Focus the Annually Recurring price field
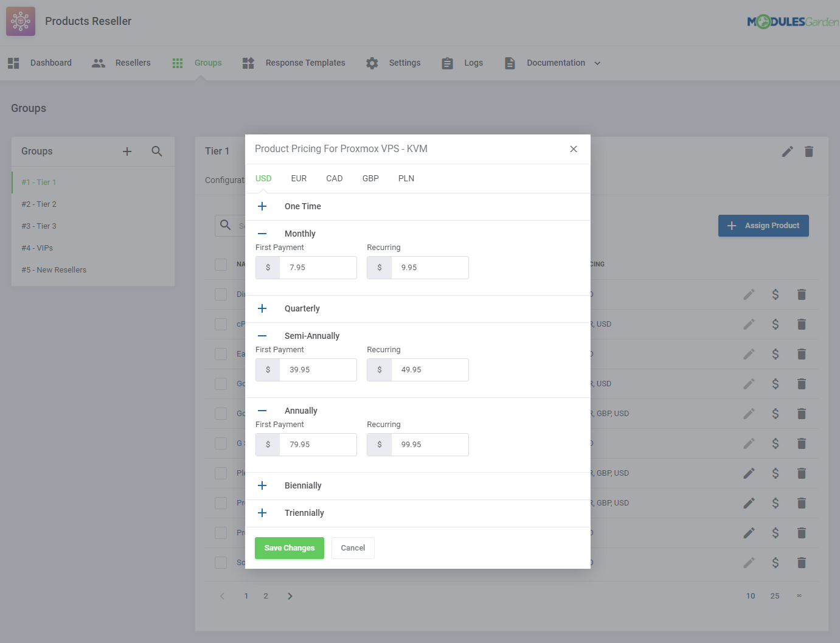840x643 pixels. click(429, 445)
